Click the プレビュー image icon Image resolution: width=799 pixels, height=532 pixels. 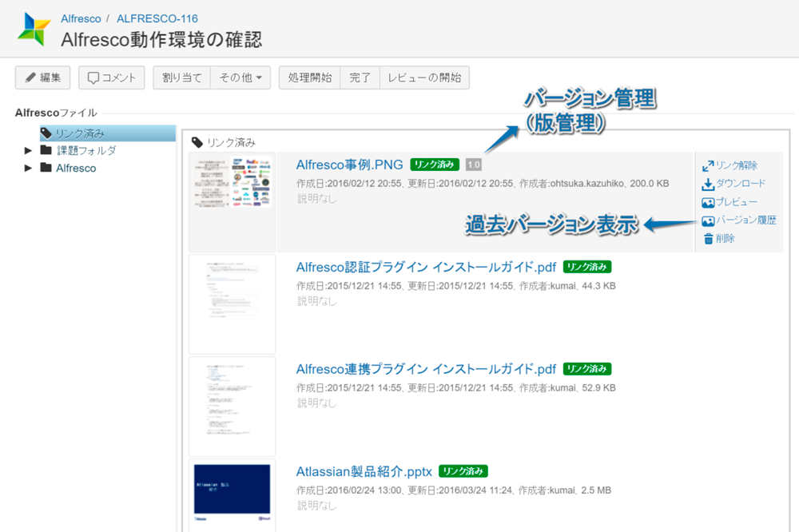[x=708, y=202]
